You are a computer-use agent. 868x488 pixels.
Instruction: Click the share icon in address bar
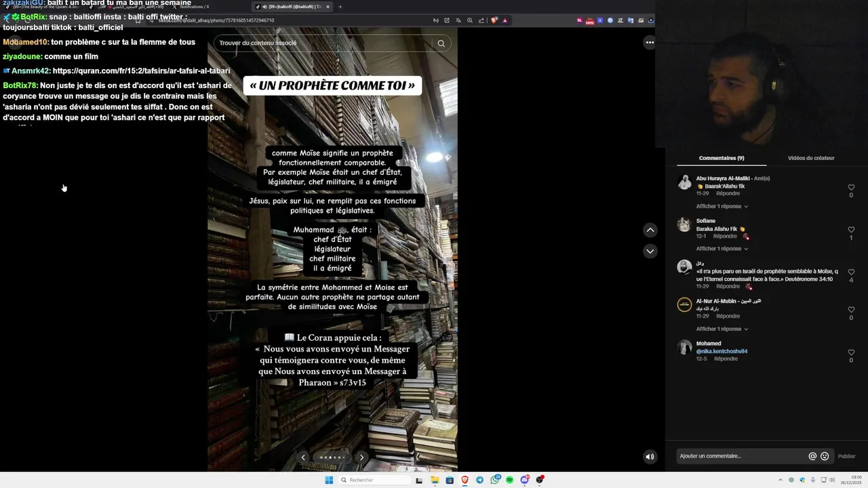pyautogui.click(x=481, y=20)
